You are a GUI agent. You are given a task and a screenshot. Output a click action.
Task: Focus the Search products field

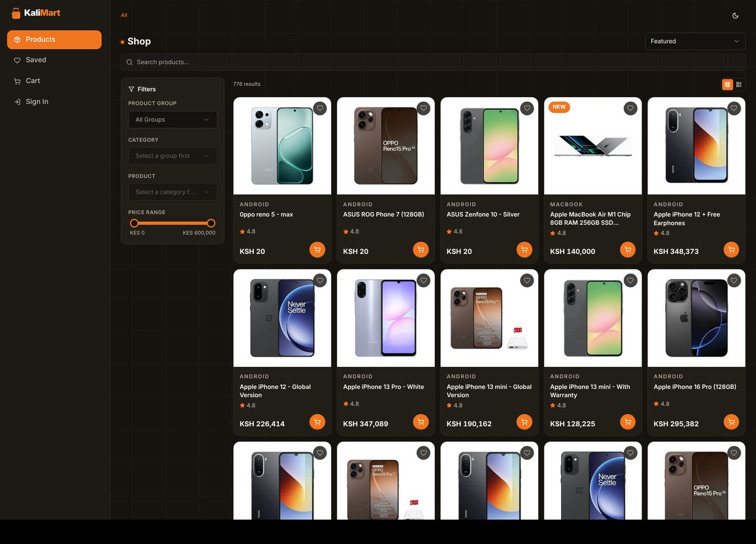pyautogui.click(x=433, y=62)
